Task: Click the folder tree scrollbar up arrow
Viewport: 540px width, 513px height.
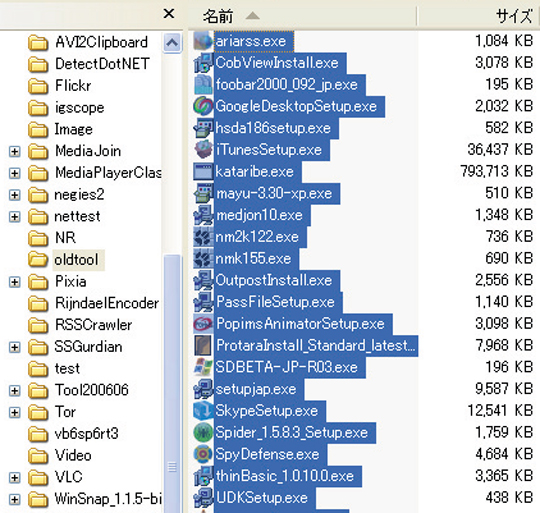Action: (x=172, y=43)
